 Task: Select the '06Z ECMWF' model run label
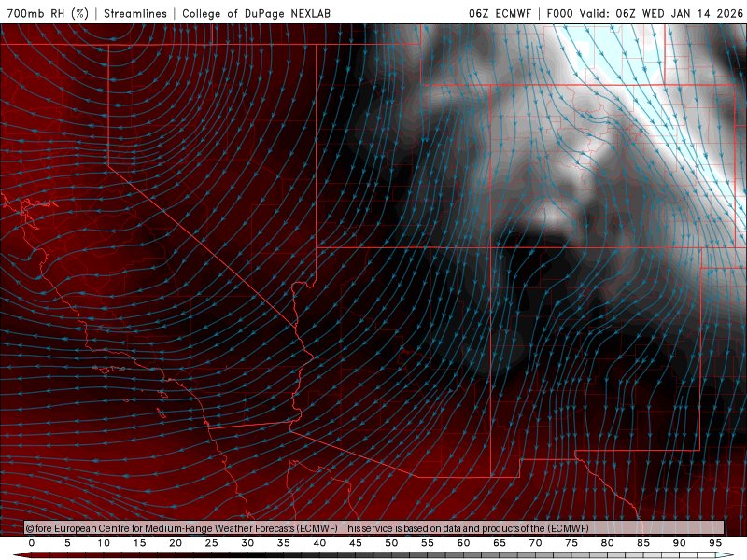coord(500,13)
